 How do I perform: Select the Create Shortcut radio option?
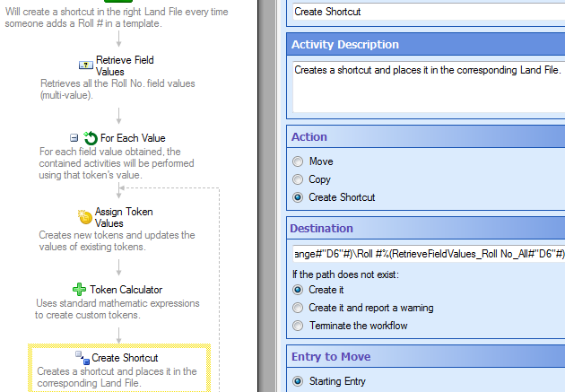[x=298, y=197]
